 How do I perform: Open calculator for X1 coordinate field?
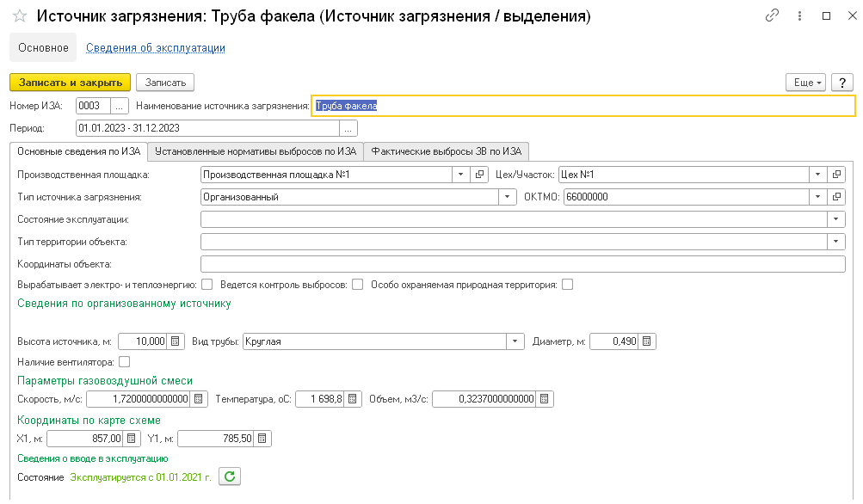coord(132,439)
